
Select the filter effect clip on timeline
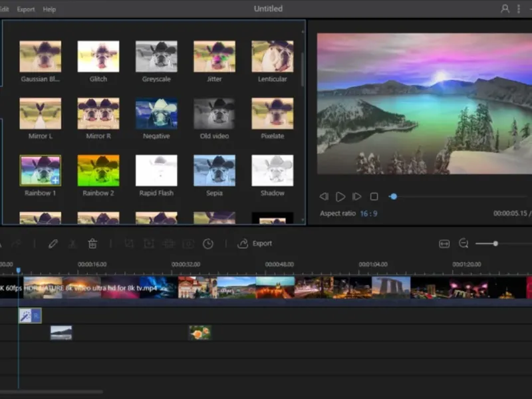click(30, 315)
